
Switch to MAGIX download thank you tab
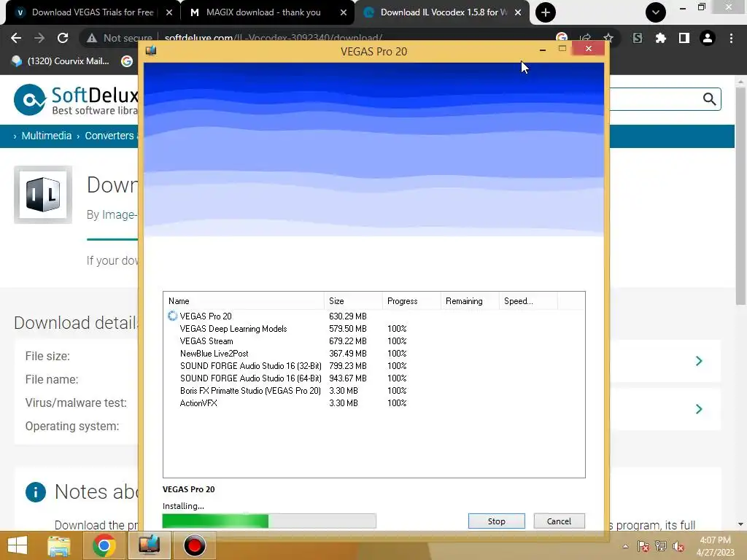263,12
